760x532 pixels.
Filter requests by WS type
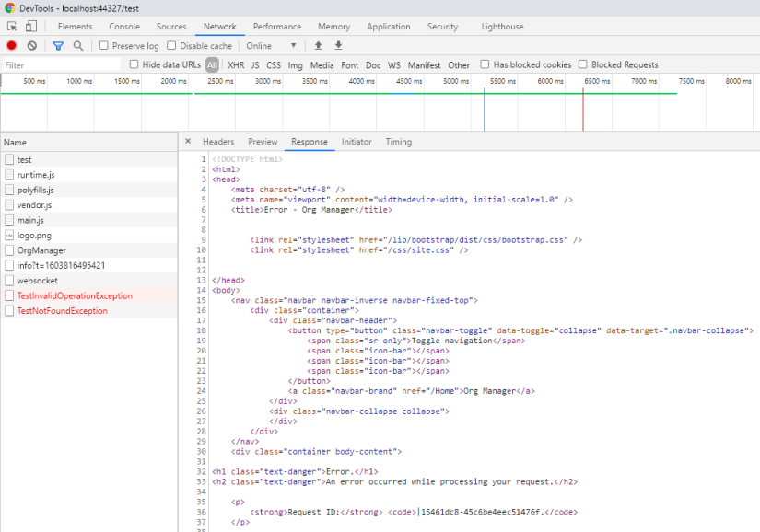(394, 64)
